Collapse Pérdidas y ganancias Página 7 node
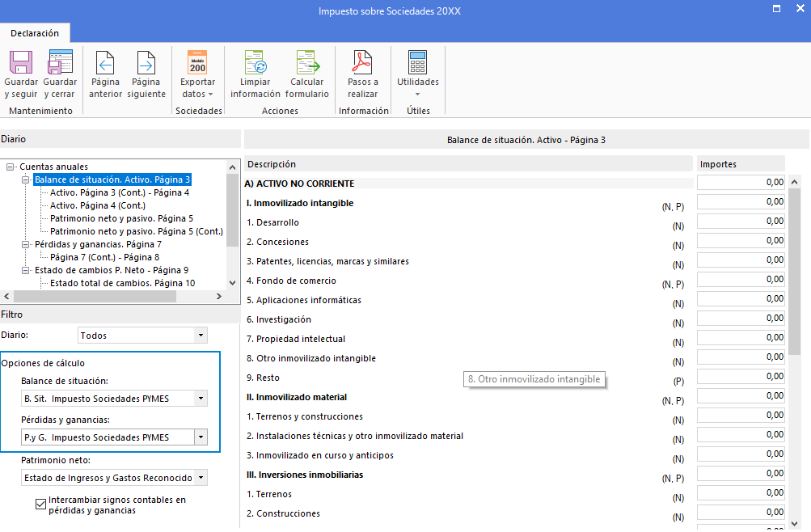Viewport: 811px width, 532px height. pos(25,244)
